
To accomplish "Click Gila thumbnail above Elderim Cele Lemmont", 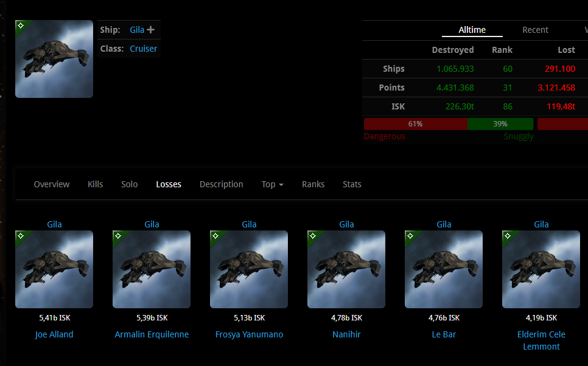I will (x=541, y=269).
